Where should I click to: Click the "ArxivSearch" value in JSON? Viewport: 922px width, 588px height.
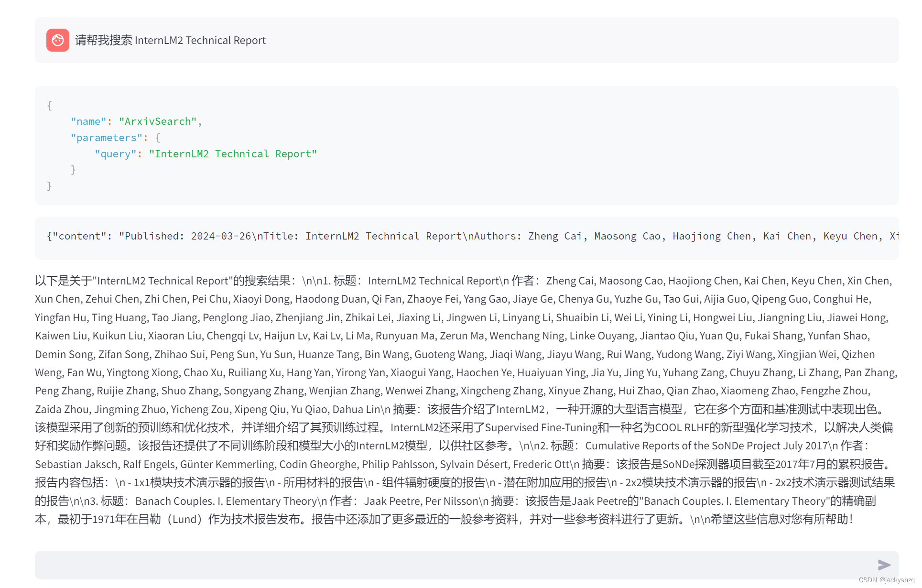(158, 121)
